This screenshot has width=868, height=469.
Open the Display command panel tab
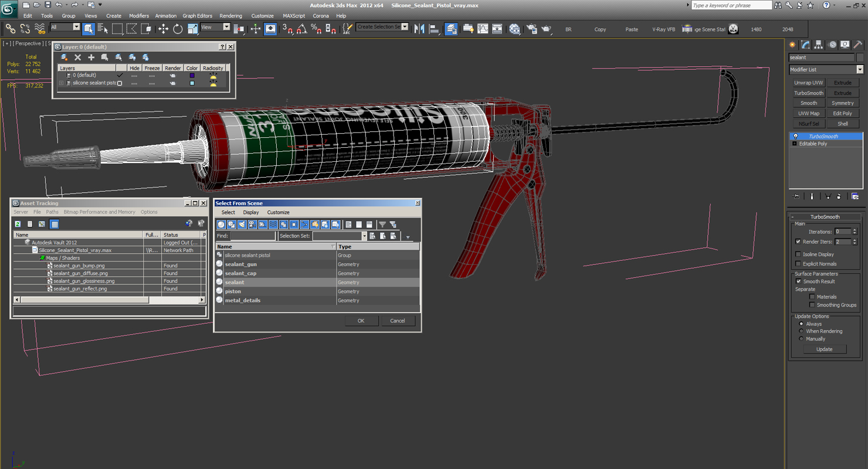click(845, 45)
